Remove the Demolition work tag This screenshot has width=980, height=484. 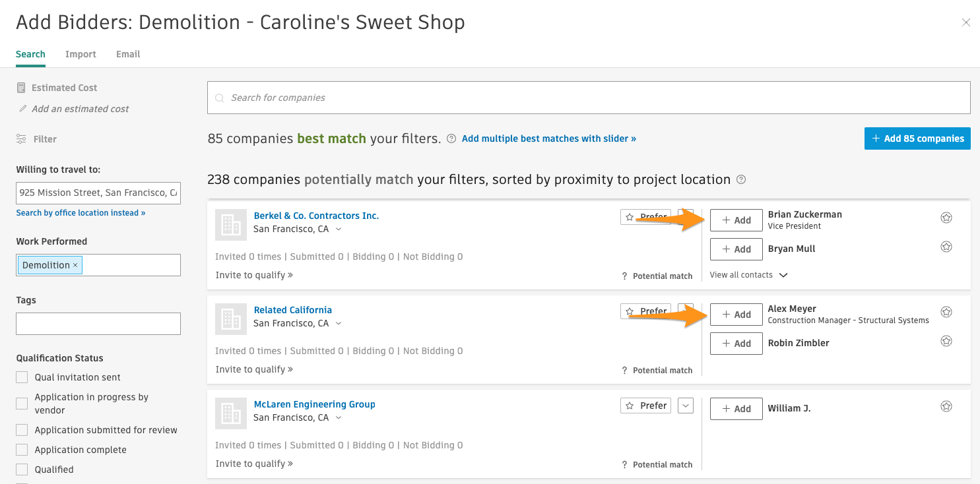click(x=75, y=265)
